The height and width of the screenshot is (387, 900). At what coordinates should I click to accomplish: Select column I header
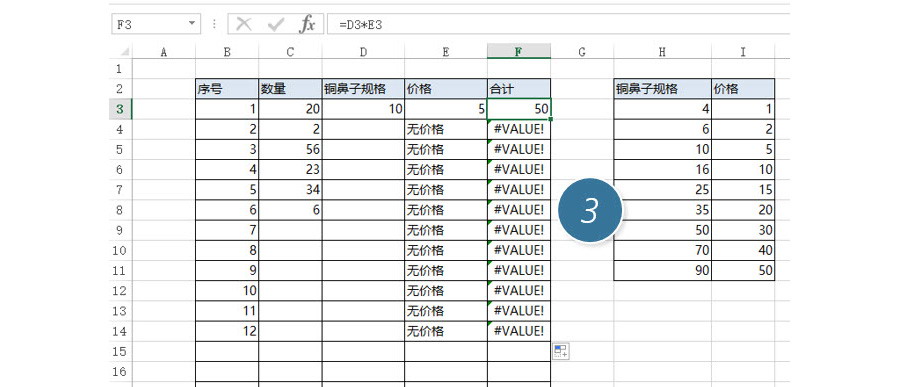point(743,52)
